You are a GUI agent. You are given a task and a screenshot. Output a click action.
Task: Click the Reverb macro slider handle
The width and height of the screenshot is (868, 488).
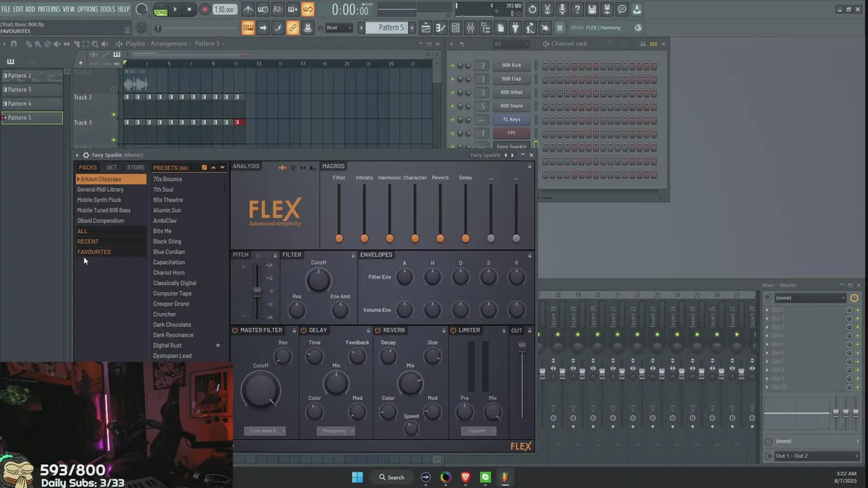tap(440, 238)
